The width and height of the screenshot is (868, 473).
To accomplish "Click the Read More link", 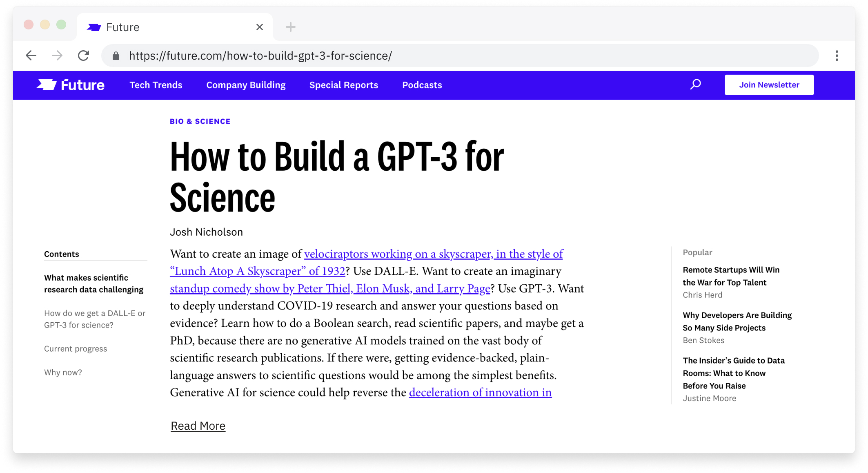I will (x=198, y=426).
